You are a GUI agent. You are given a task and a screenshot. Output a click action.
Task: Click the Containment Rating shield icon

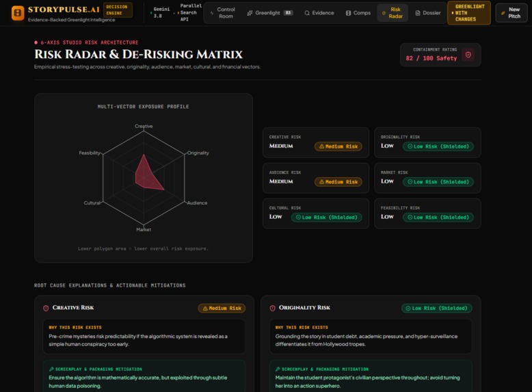[468, 55]
